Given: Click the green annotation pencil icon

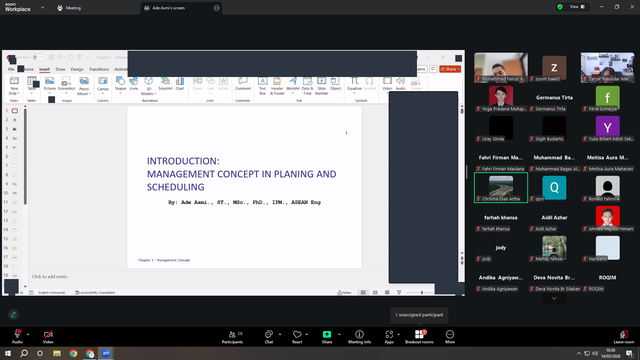Looking at the screenshot, I should point(13,314).
